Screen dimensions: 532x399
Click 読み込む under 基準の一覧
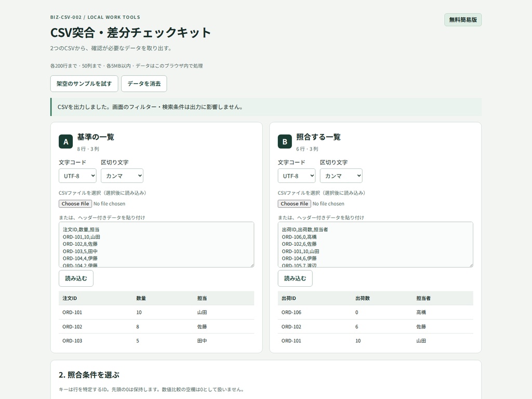click(x=76, y=278)
